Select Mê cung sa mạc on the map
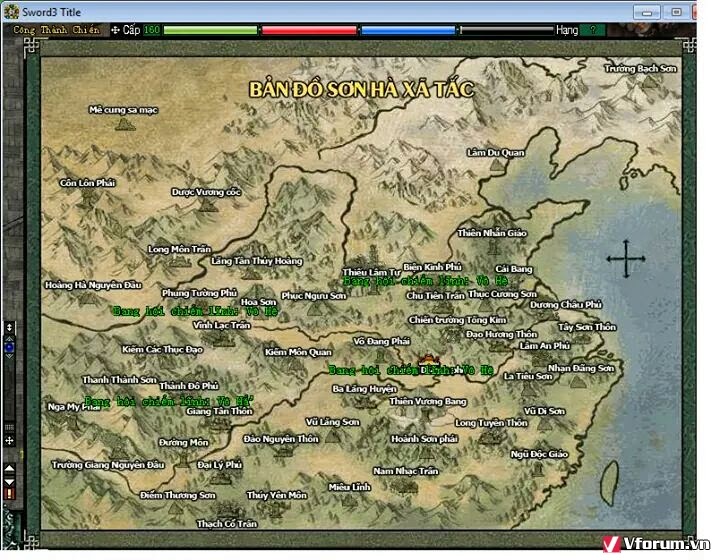720x560 pixels. click(123, 110)
